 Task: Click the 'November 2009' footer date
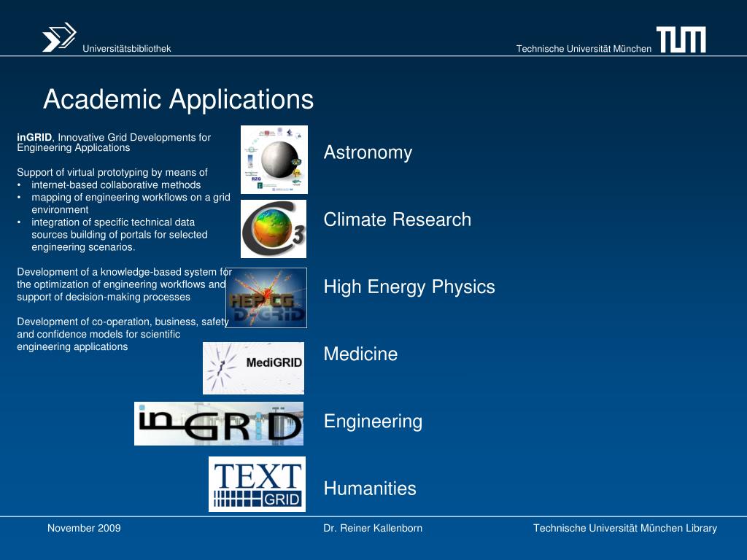tap(84, 528)
